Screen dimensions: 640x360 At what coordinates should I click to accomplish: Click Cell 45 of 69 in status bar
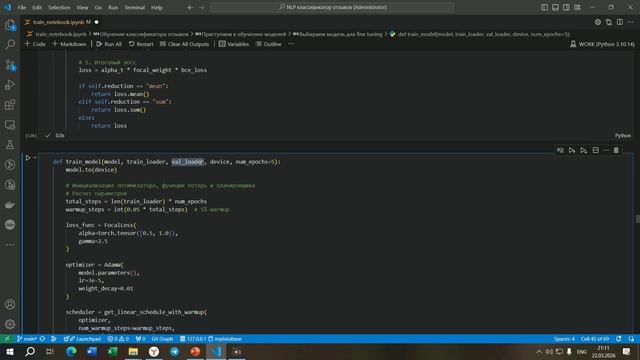[595, 339]
